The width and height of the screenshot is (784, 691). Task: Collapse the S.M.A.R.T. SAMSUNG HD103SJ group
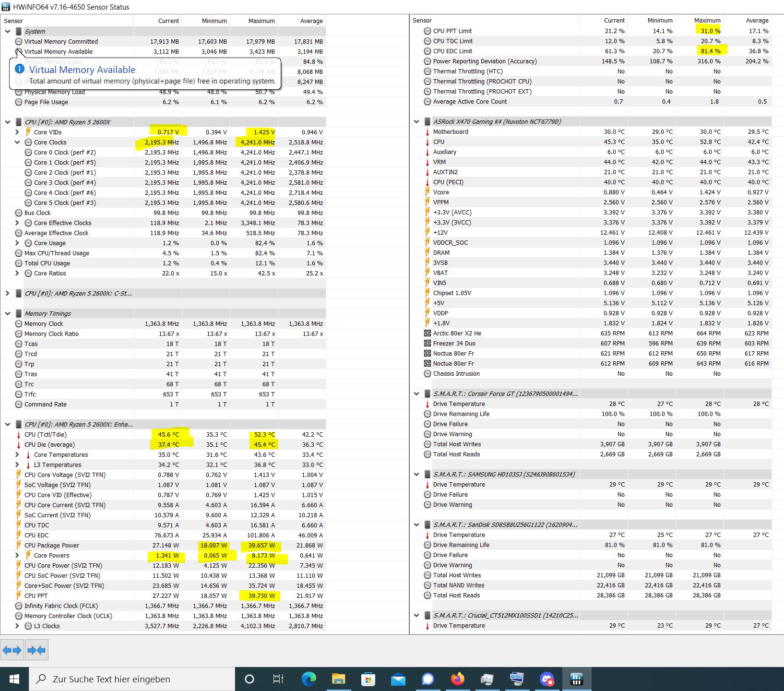point(416,474)
